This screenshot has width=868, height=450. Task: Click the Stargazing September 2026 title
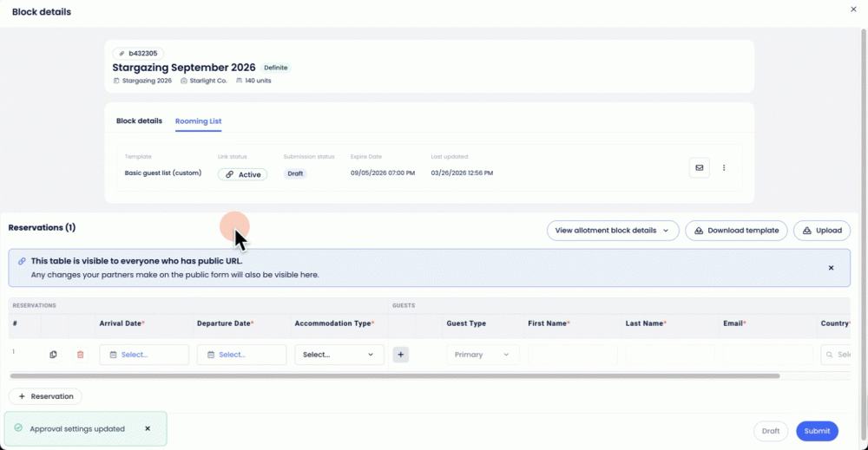click(184, 68)
